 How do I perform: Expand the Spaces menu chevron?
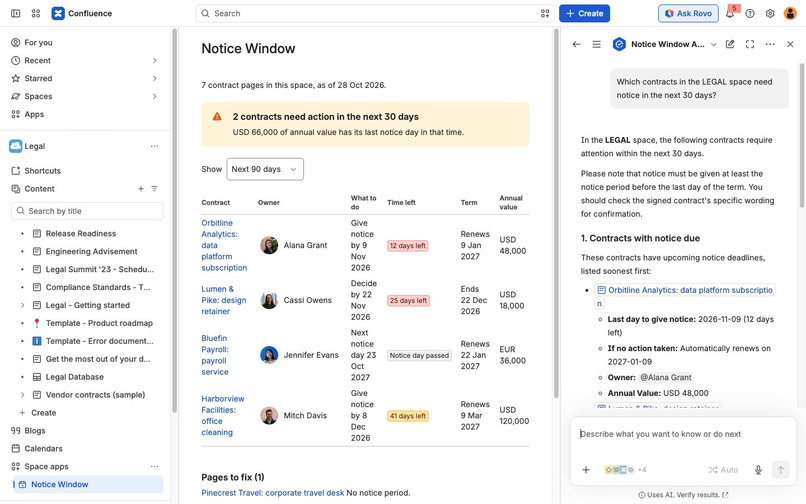coord(154,96)
